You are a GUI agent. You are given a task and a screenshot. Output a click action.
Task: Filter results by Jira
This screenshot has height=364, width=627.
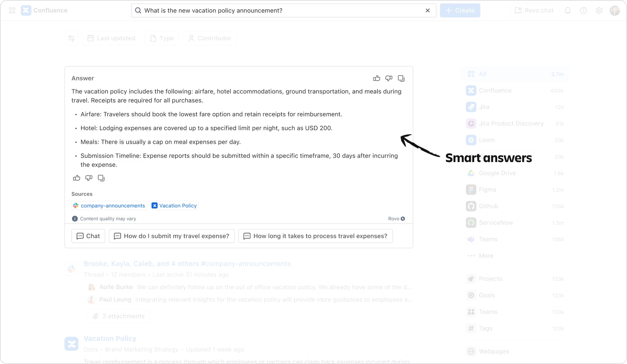pyautogui.click(x=515, y=107)
